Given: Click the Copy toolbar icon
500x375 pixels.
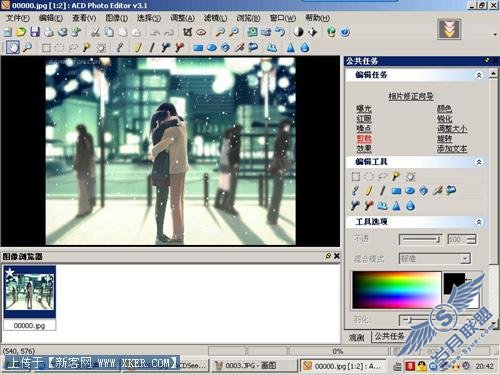Looking at the screenshot, I should pos(109,32).
